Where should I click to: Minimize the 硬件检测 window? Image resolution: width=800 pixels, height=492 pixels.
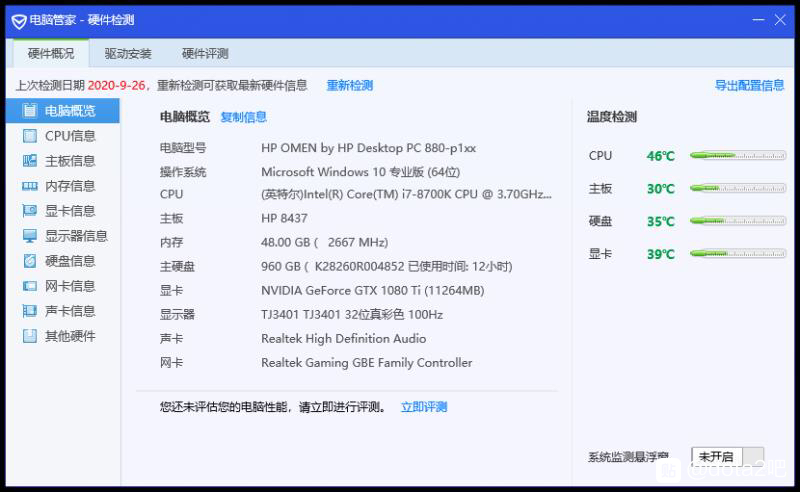(758, 20)
